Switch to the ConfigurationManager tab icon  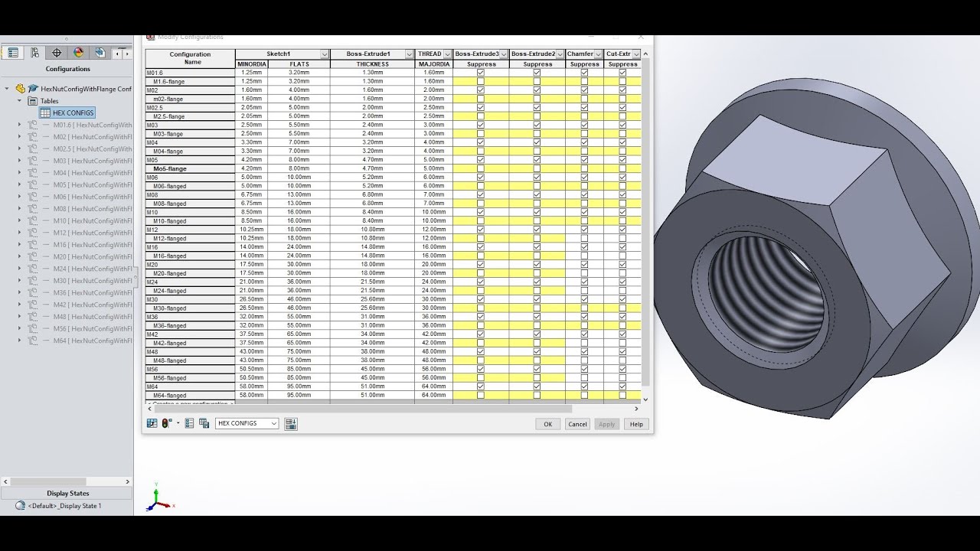point(34,53)
